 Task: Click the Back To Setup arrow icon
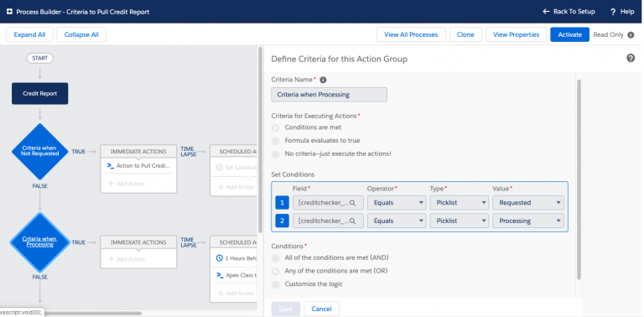[546, 12]
